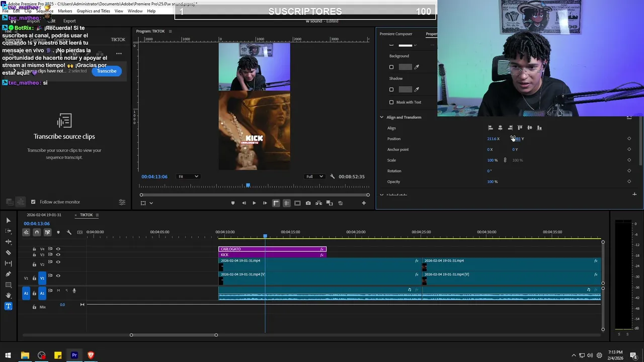Select the Hand tool

[x=8, y=295]
